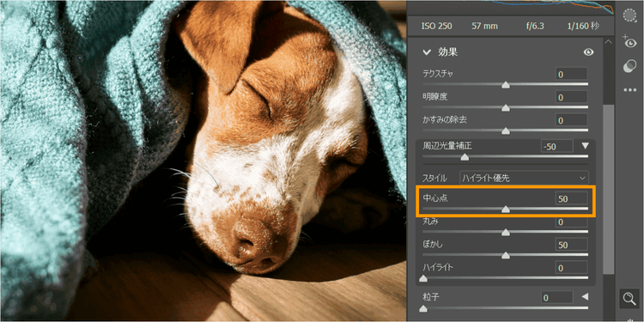Click the テクスチャ value field

(x=572, y=75)
